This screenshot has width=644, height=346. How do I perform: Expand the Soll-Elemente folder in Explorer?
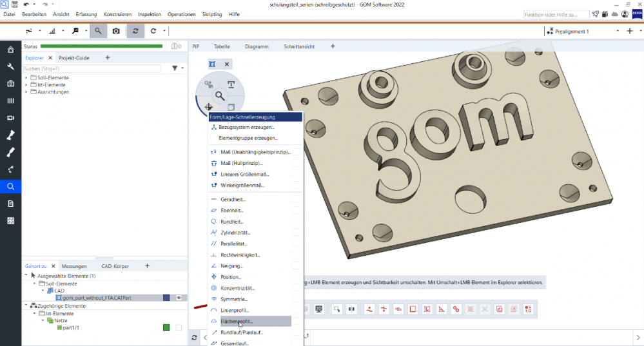click(x=26, y=78)
